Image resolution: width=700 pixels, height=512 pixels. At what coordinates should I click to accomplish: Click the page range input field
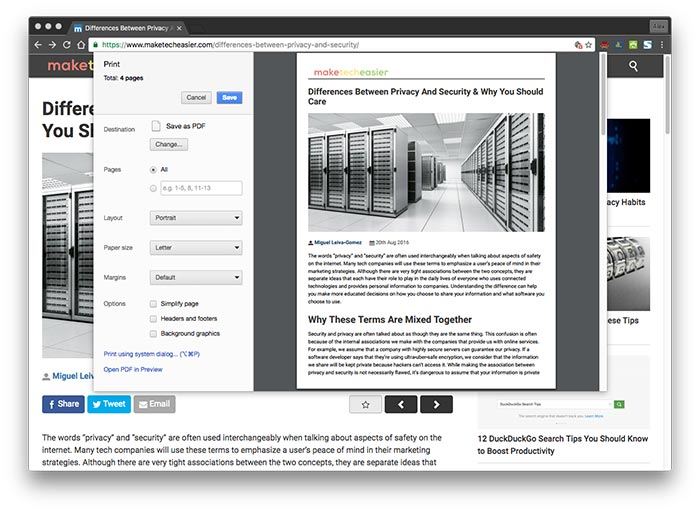click(201, 188)
